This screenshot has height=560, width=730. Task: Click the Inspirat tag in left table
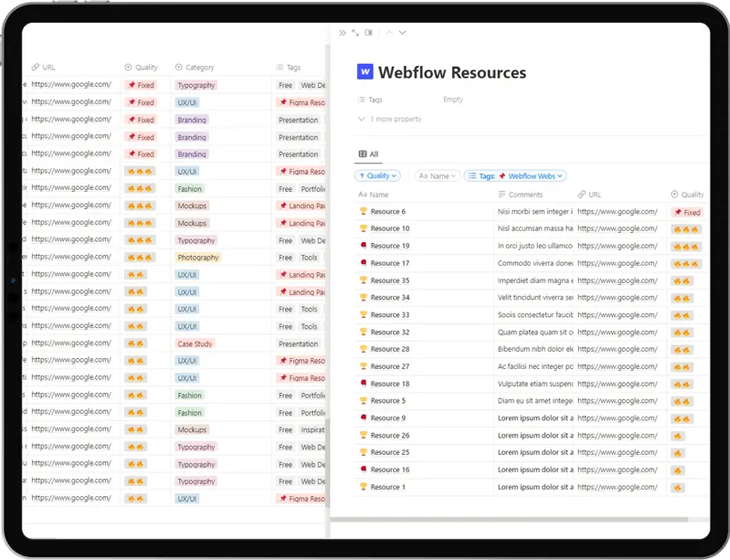pos(312,430)
